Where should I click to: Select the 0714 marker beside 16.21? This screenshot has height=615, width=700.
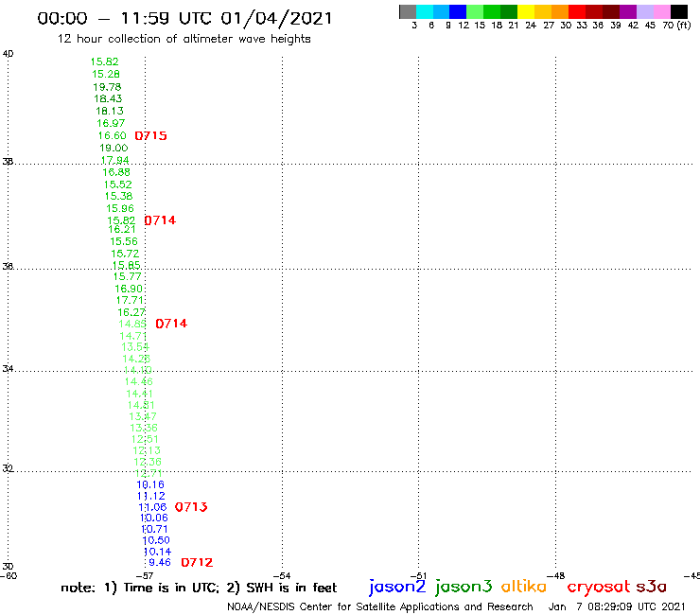[x=160, y=220]
